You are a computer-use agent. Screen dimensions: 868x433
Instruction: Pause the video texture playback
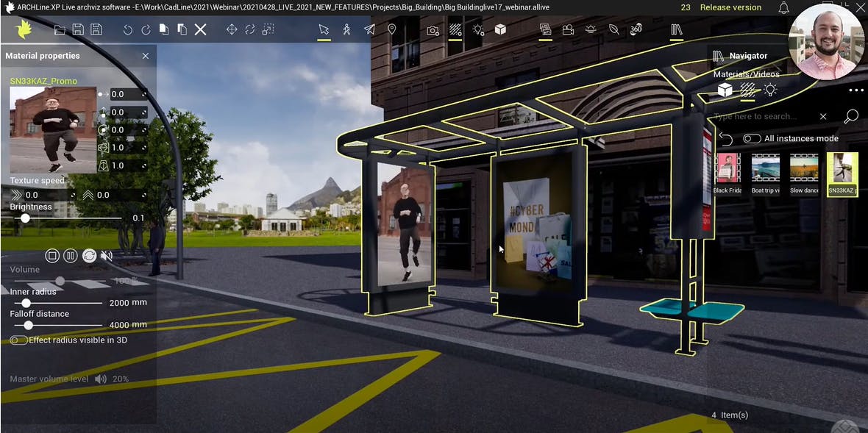(x=70, y=256)
